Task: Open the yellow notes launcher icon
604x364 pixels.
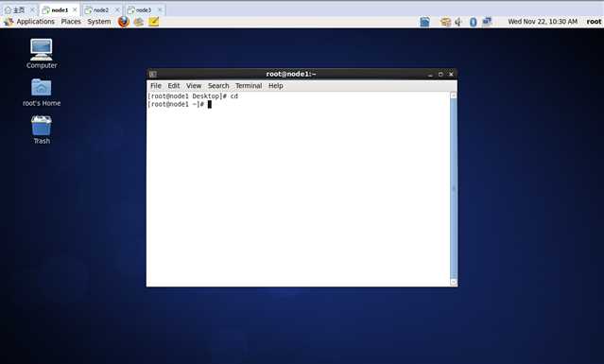Action: (x=154, y=22)
